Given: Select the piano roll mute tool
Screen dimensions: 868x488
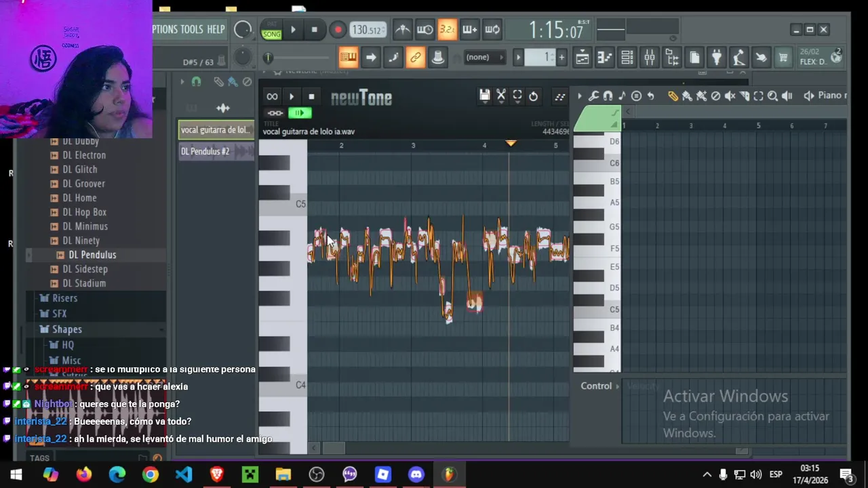Looking at the screenshot, I should (730, 96).
